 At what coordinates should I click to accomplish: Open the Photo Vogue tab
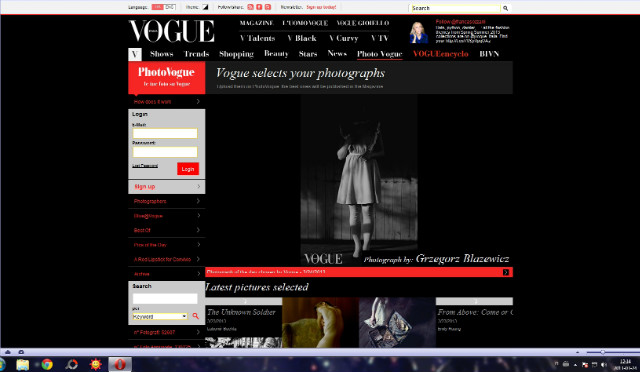point(380,54)
